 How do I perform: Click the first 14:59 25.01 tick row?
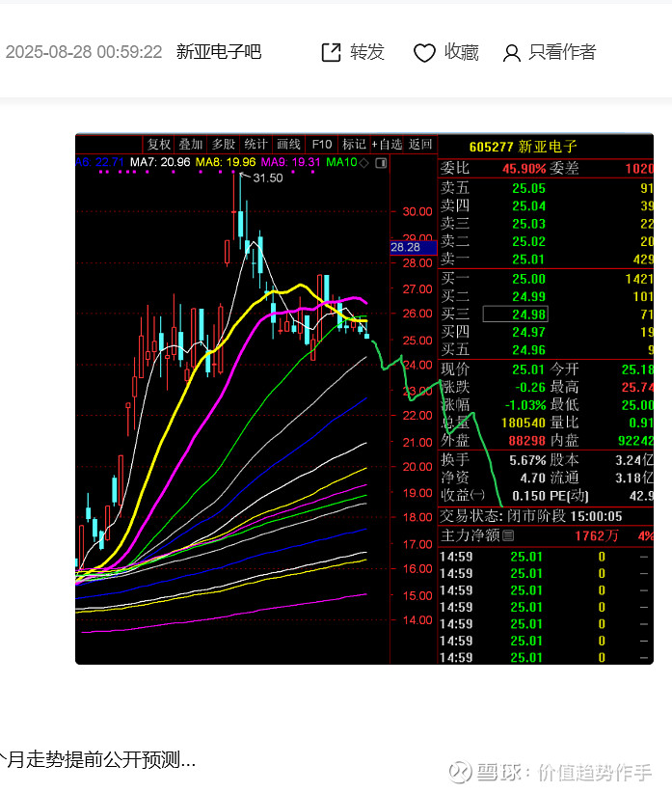point(546,557)
